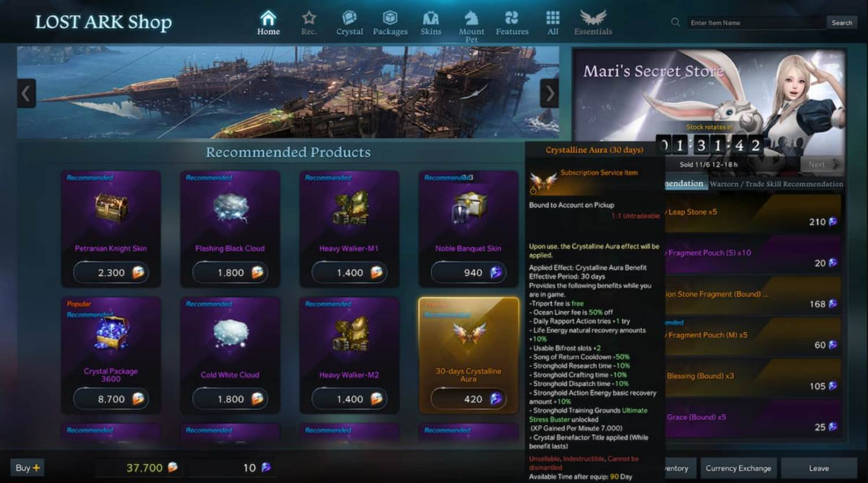Open the Essentials wings icon
This screenshot has width=868, height=483.
[593, 18]
